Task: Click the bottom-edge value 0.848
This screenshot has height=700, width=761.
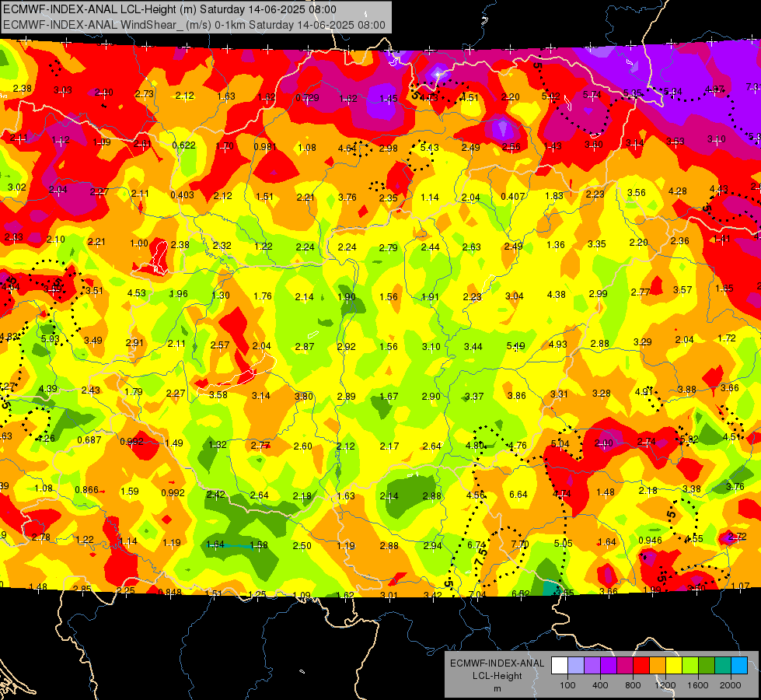Action: point(170,592)
